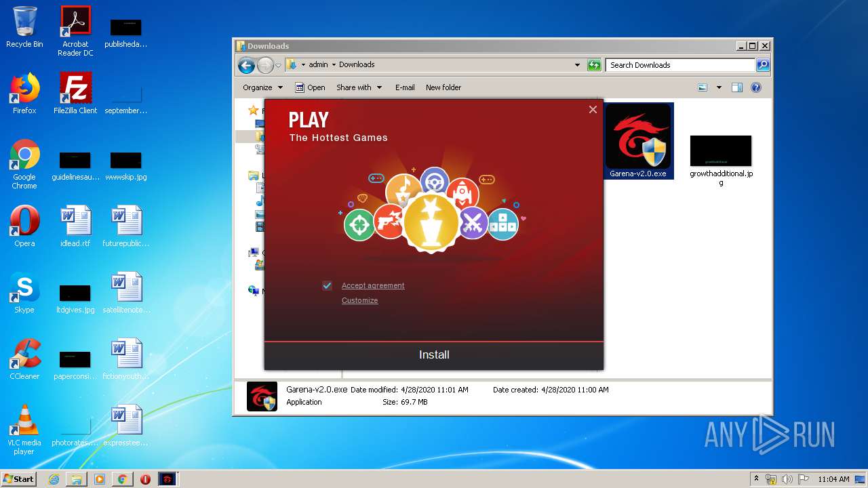The width and height of the screenshot is (868, 488).
Task: Select the Garena-v2.0.exe file in Downloads
Action: coord(638,141)
